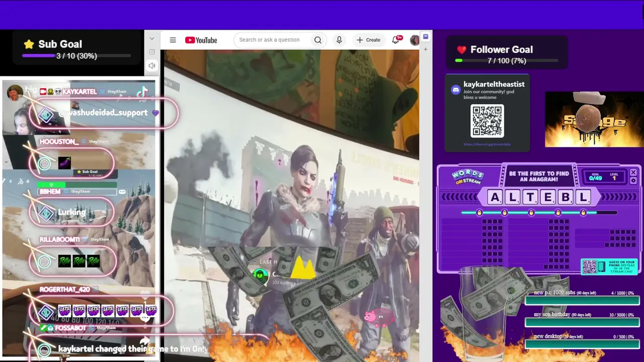Click the Words on Stream QR code
The width and height of the screenshot is (644, 362).
coord(589,267)
